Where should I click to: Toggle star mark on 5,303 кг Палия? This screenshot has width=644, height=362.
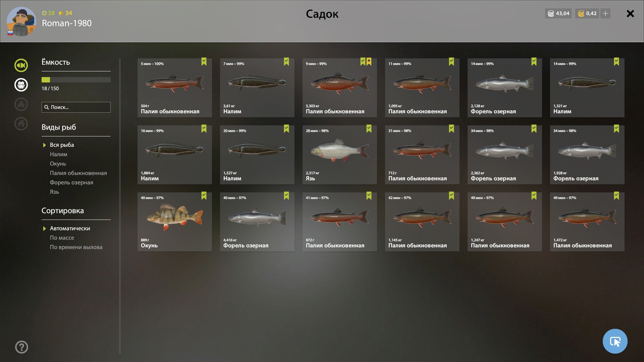point(369,62)
